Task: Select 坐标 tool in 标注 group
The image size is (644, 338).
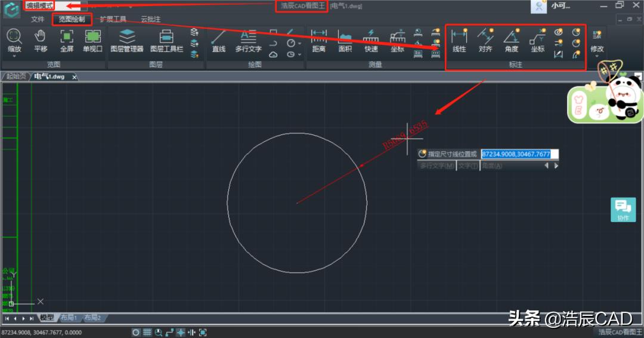Action: point(538,40)
